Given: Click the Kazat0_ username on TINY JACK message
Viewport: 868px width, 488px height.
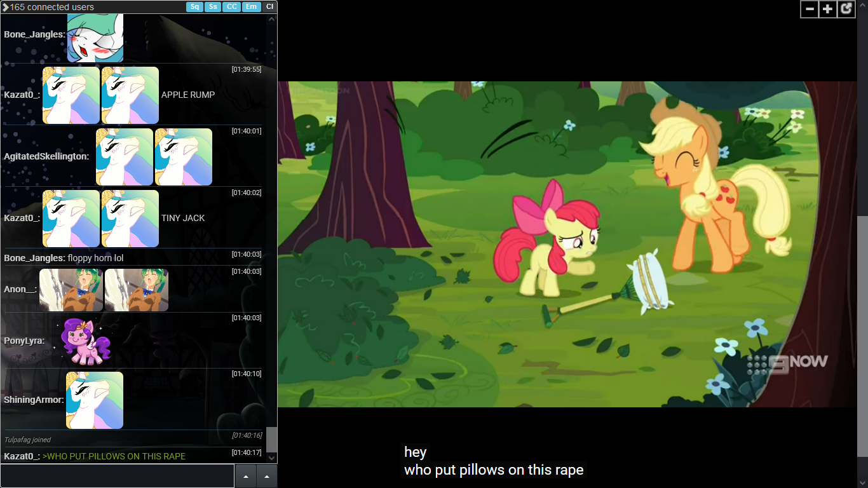Looking at the screenshot, I should pos(22,218).
